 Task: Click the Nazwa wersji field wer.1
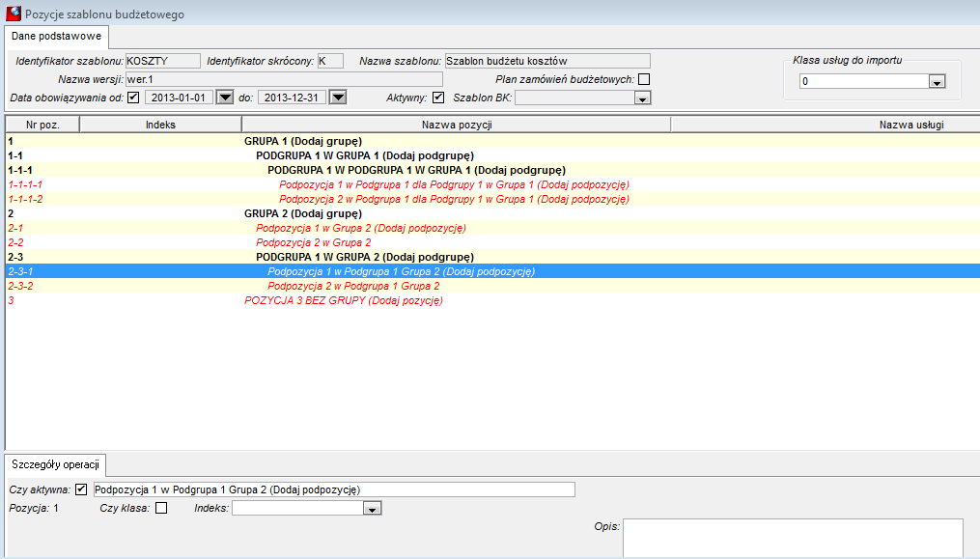pos(284,79)
